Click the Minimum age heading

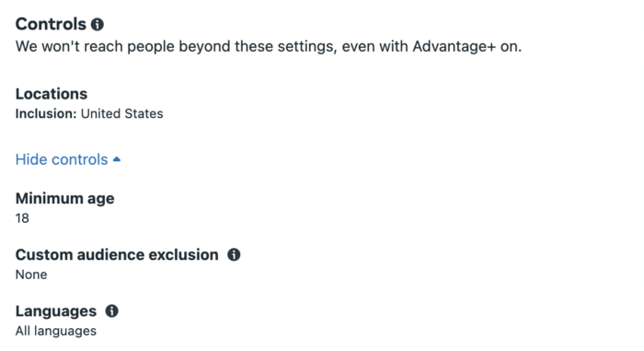[65, 199]
